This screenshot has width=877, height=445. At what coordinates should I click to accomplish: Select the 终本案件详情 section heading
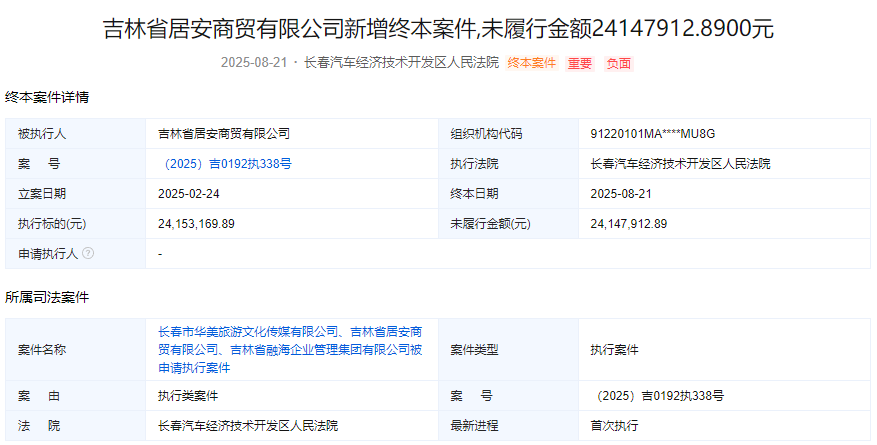(x=47, y=97)
